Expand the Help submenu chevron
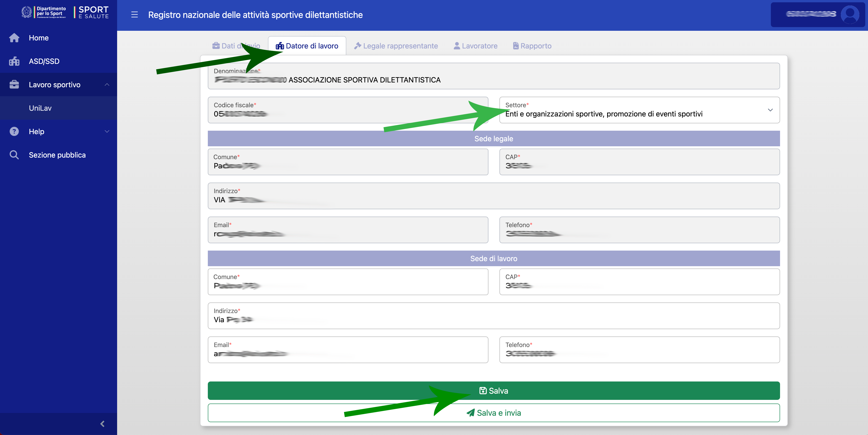Image resolution: width=868 pixels, height=435 pixels. 107,131
